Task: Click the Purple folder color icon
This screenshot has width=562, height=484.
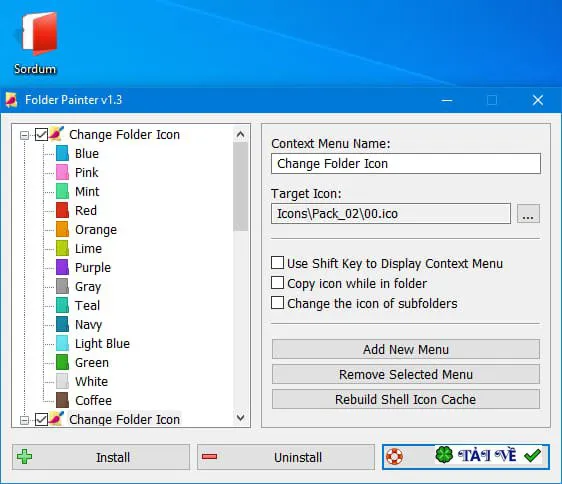Action: [x=62, y=267]
